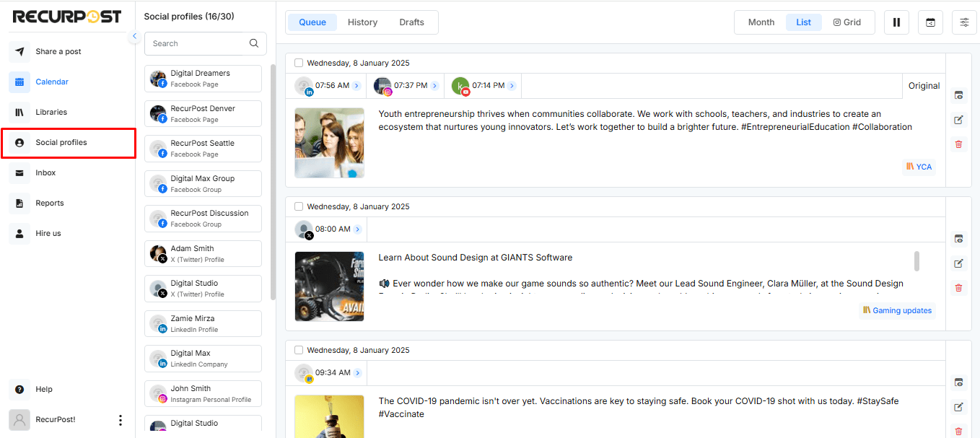Open the Drafts tab
Screen dimensions: 980x438
(x=411, y=22)
